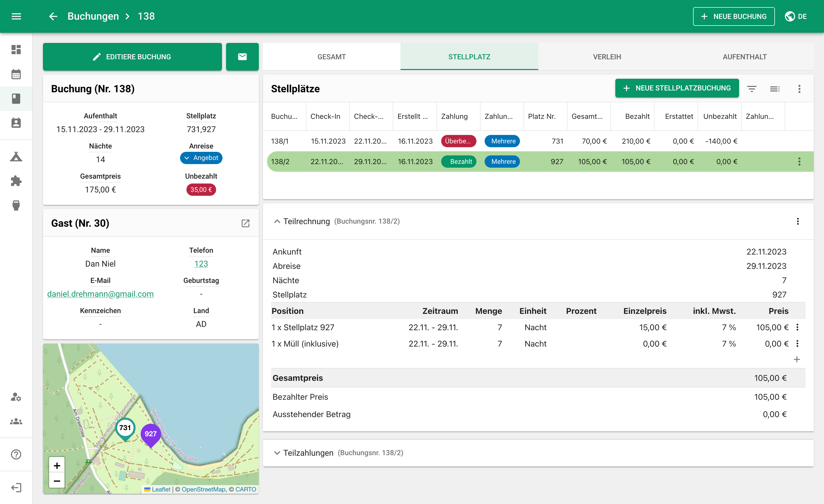
Task: Zoom out on the map
Action: click(x=57, y=480)
